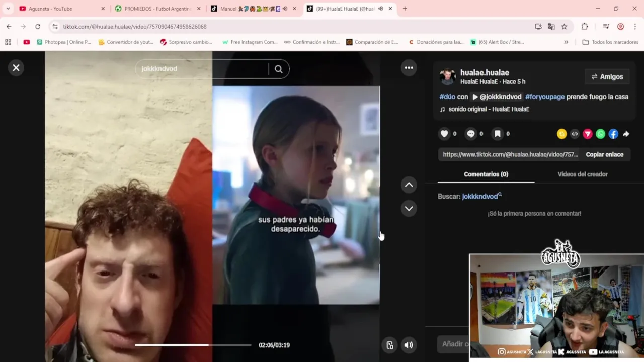Open the Chrome tab search dropdown

pos(8,9)
